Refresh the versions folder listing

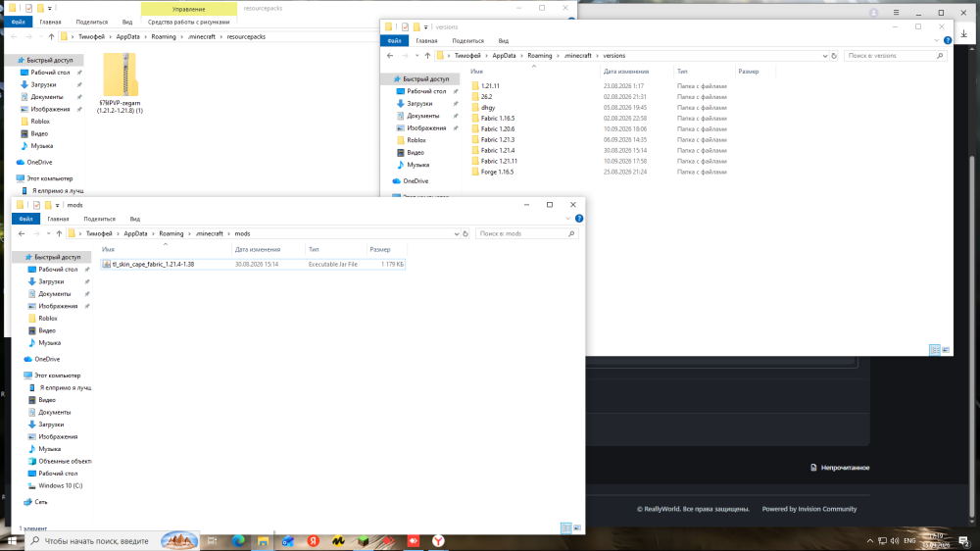(834, 56)
